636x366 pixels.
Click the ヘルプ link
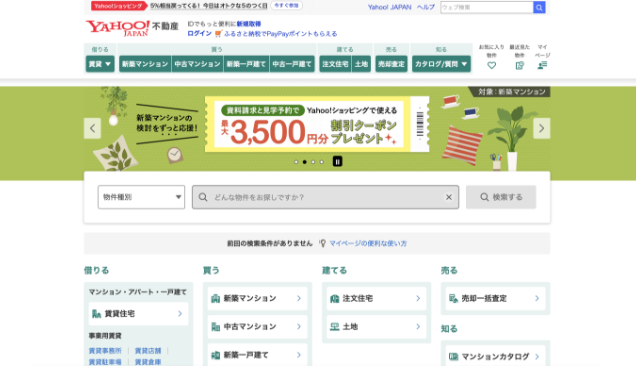coord(426,7)
